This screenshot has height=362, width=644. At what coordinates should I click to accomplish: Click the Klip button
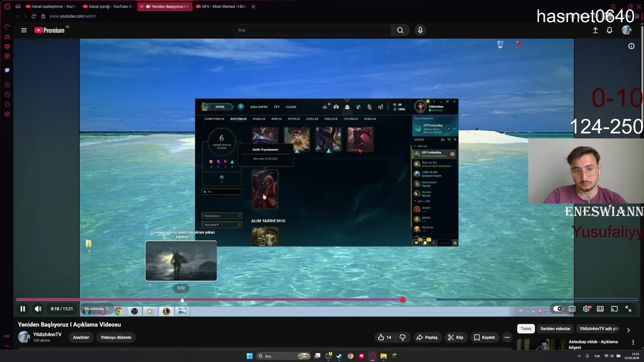(455, 337)
